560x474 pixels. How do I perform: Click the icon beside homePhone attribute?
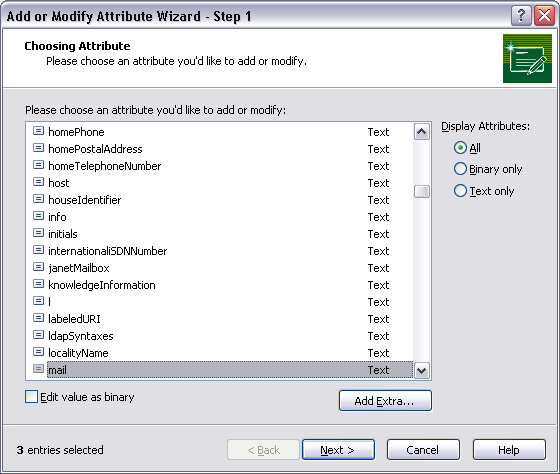38,131
